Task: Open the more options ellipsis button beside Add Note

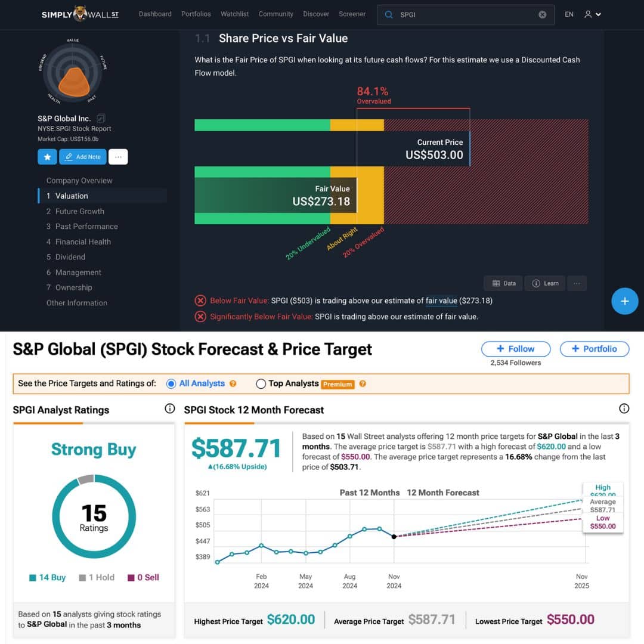Action: click(118, 157)
